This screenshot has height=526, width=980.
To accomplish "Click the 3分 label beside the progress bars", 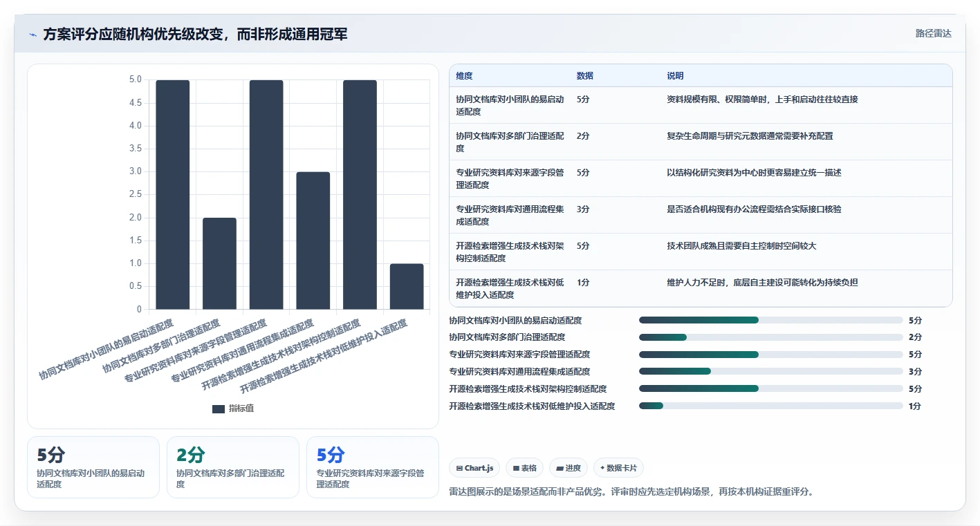I will tap(915, 372).
